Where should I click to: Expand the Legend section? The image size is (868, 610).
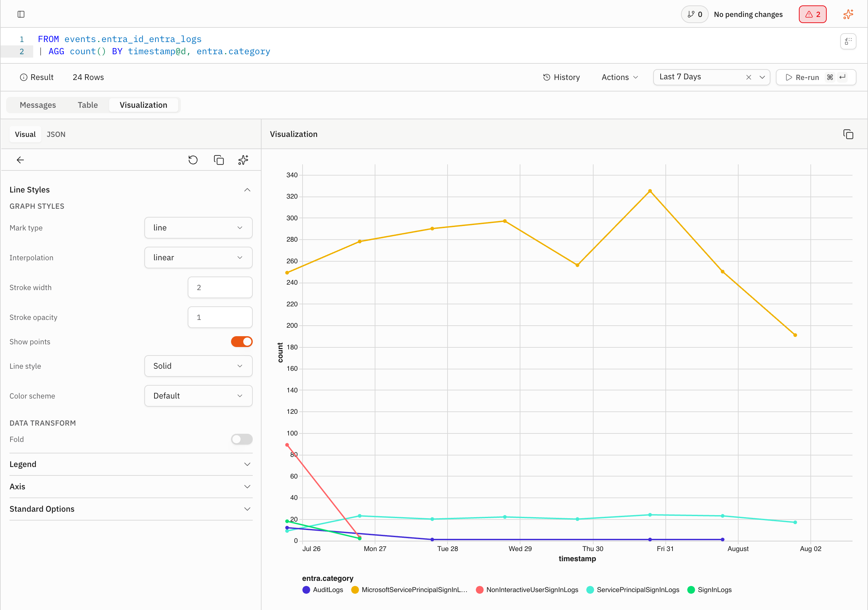[131, 464]
